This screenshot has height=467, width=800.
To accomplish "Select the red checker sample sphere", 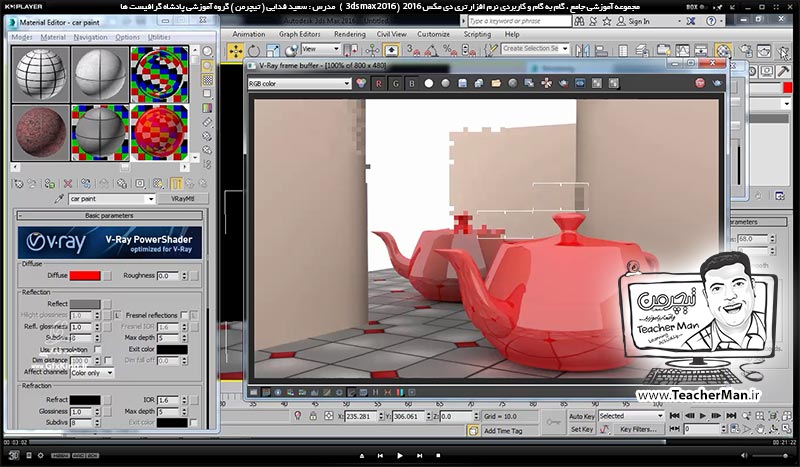I will click(159, 133).
